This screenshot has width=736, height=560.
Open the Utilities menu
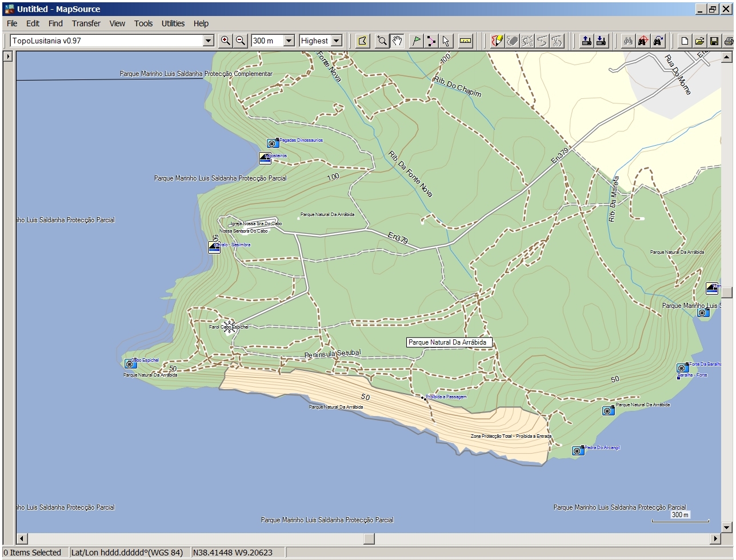click(x=173, y=23)
